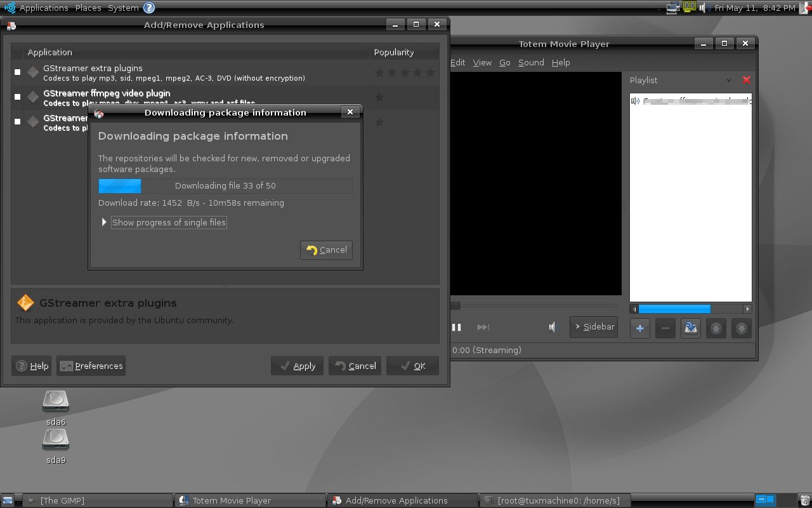Open the Go menu in Totem

coord(505,62)
